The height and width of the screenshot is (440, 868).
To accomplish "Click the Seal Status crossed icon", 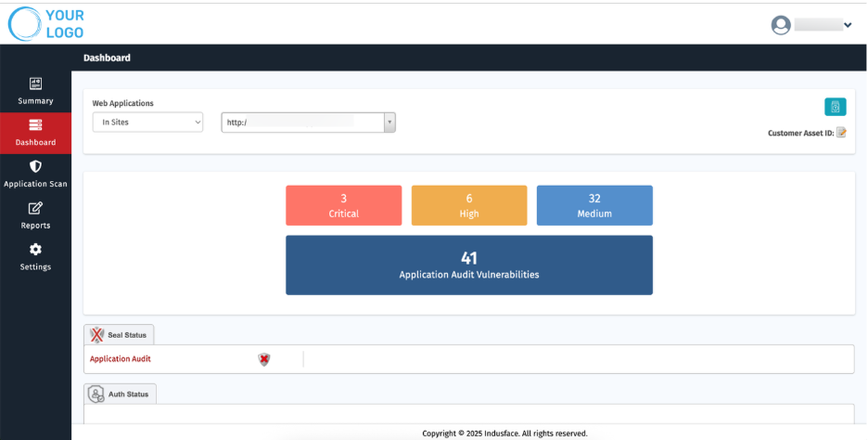I will click(96, 335).
